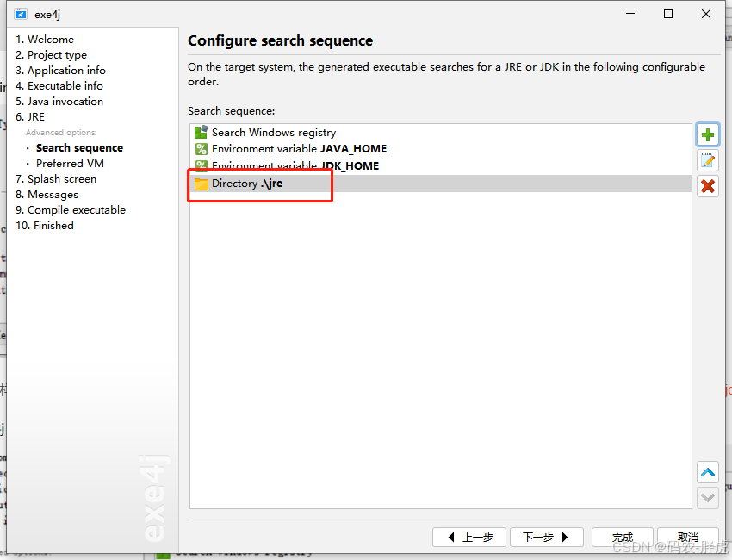Click the 下一步 button
Screen dimensions: 732x560
pos(546,537)
